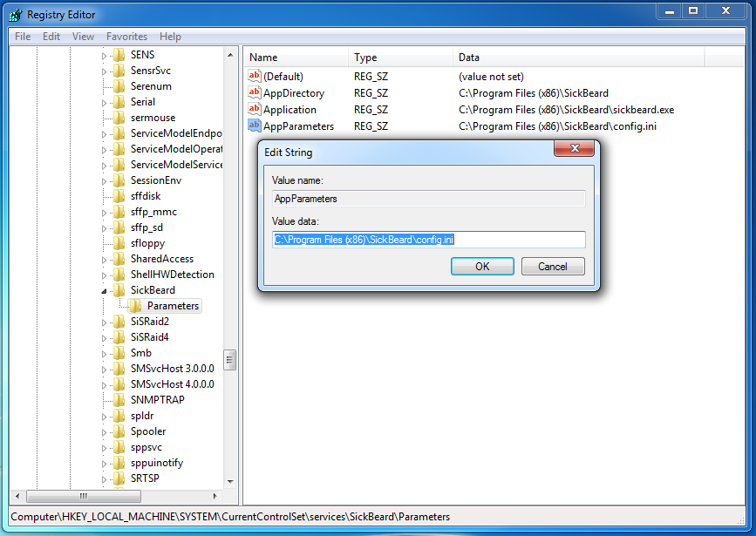756x536 pixels.
Task: Click the ShellHWDetection folder icon
Action: tap(119, 275)
